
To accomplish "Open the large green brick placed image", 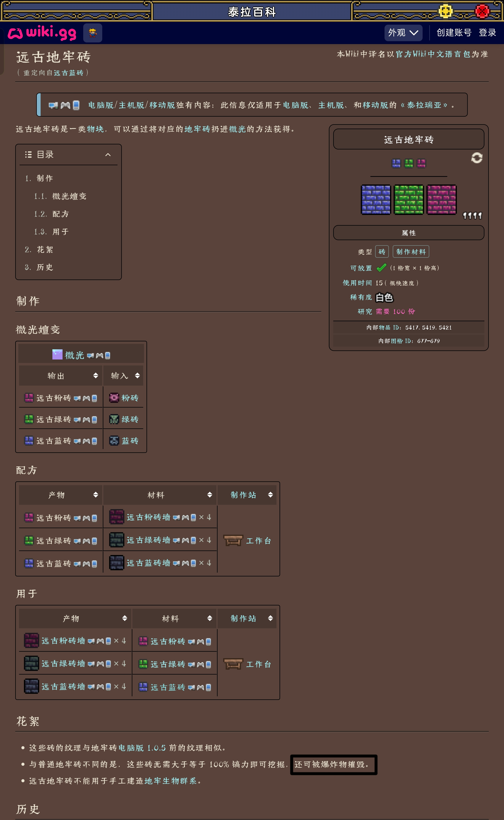I will [409, 199].
